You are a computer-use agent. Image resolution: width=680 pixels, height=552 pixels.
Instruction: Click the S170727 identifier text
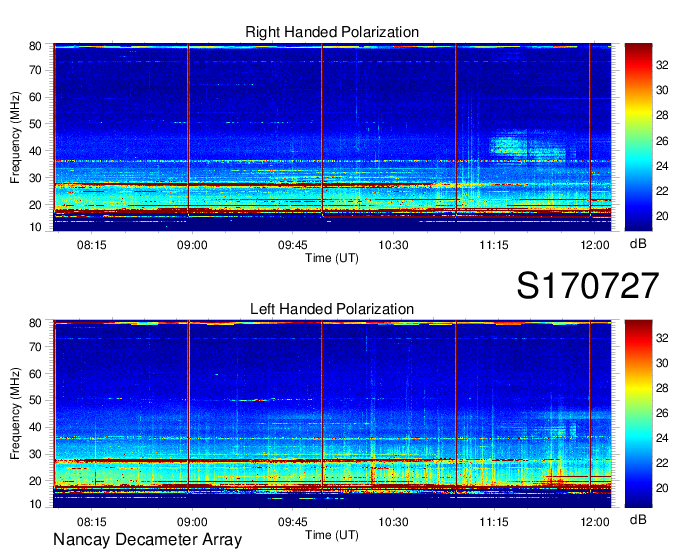click(x=588, y=286)
